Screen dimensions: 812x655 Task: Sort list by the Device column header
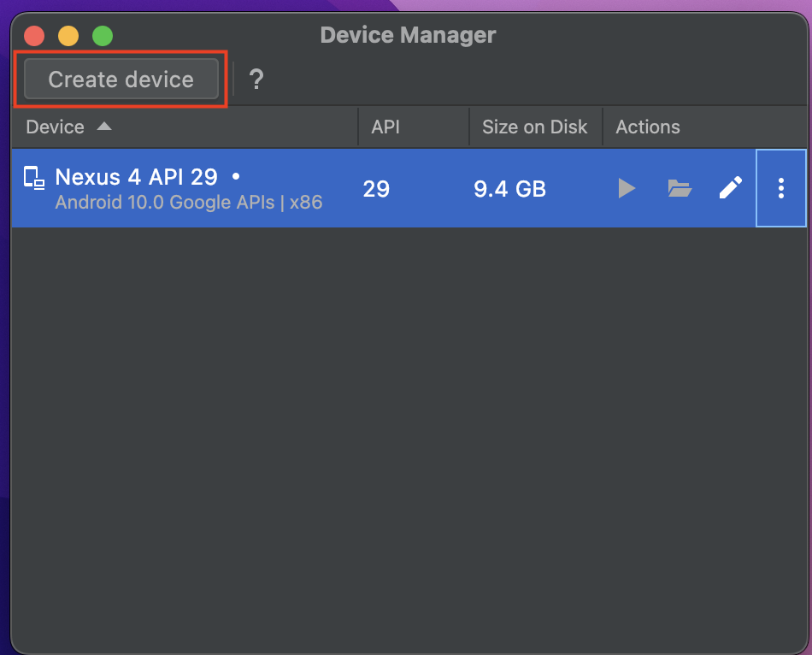56,127
